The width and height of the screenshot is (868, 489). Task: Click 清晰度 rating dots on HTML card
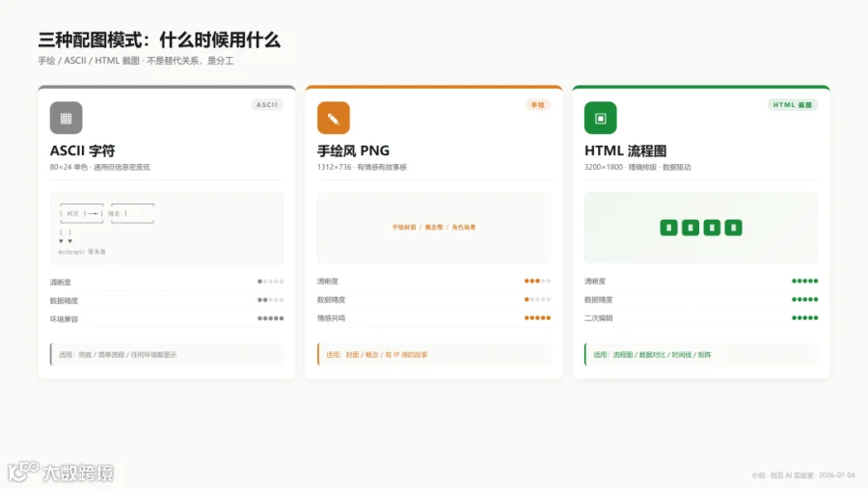click(x=805, y=281)
